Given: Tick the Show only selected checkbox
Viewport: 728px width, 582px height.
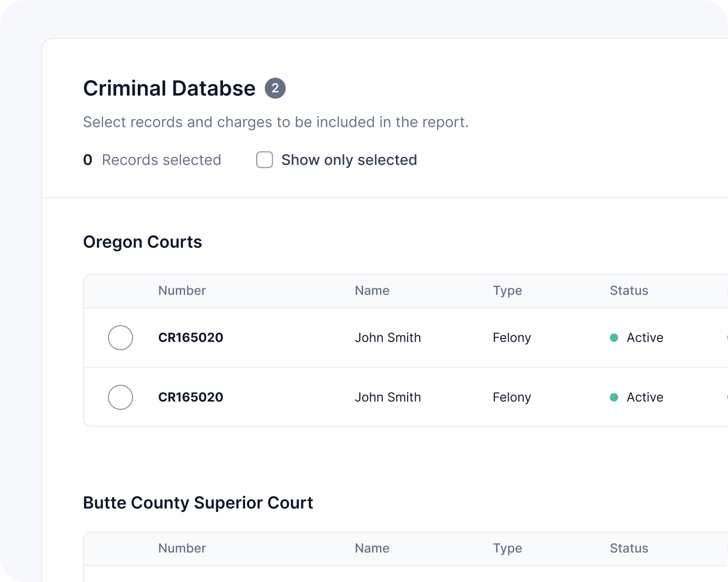Looking at the screenshot, I should [x=265, y=159].
